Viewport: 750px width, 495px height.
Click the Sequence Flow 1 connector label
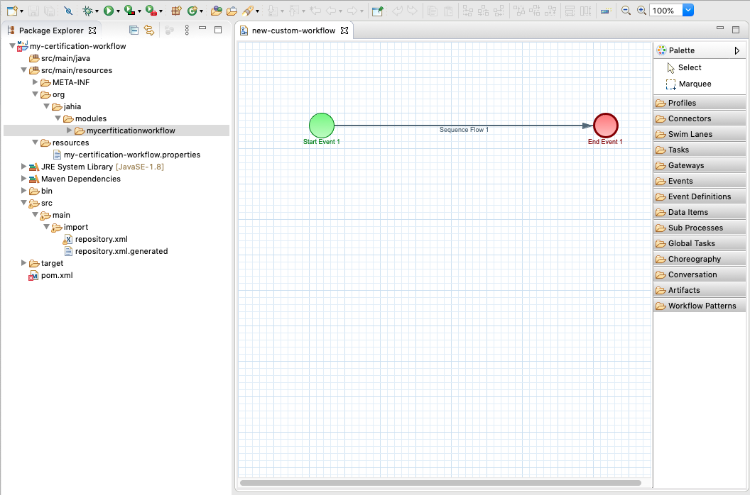(464, 130)
